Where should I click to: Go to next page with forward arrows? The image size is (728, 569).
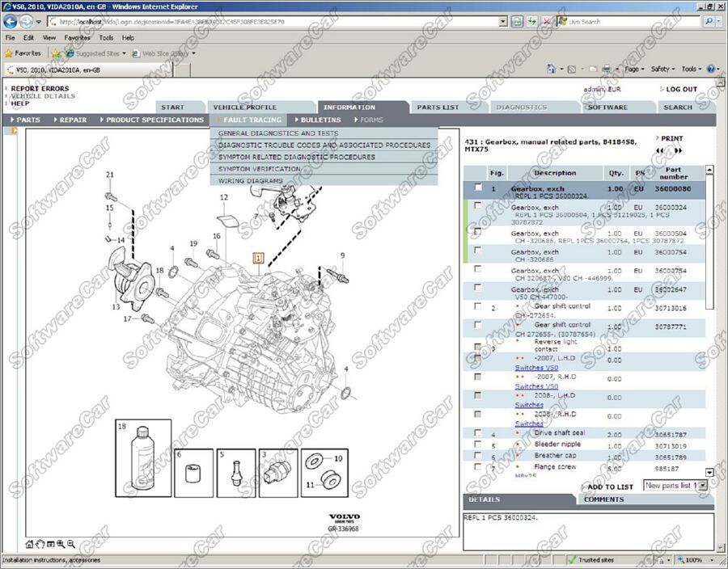point(678,150)
